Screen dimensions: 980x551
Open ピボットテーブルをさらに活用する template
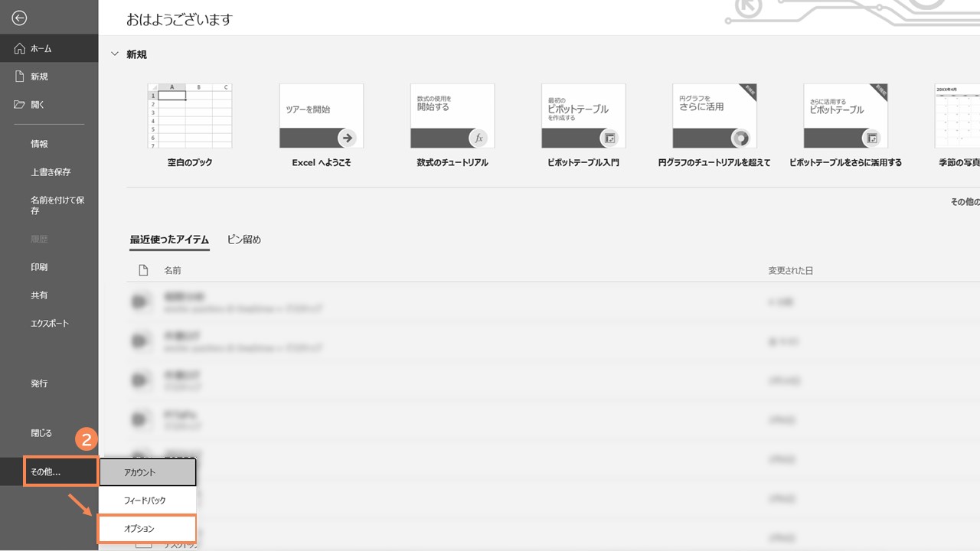pos(845,116)
